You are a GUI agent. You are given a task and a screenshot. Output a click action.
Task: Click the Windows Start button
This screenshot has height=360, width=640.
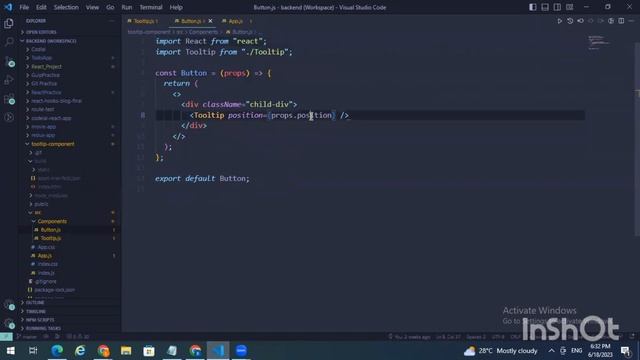pyautogui.click(x=11, y=351)
